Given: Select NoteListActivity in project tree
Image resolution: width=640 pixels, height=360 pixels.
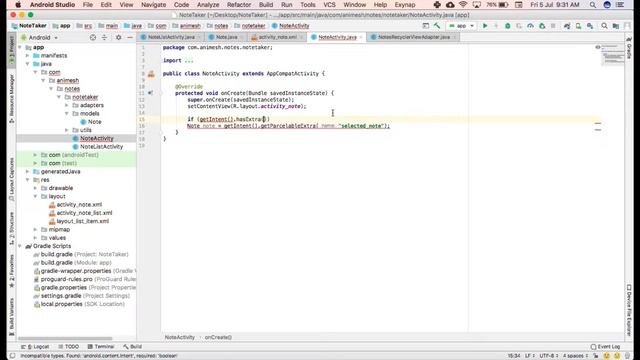Looking at the screenshot, I should [101, 147].
